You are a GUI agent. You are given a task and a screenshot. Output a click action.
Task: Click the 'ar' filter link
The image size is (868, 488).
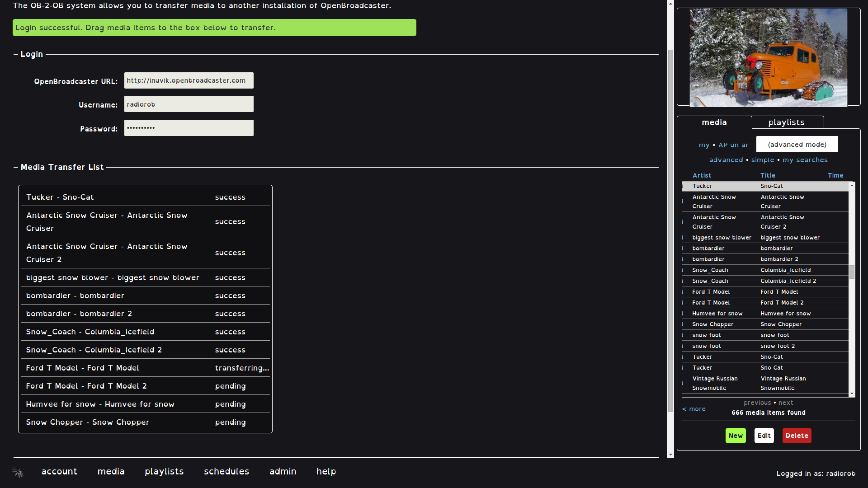point(745,145)
